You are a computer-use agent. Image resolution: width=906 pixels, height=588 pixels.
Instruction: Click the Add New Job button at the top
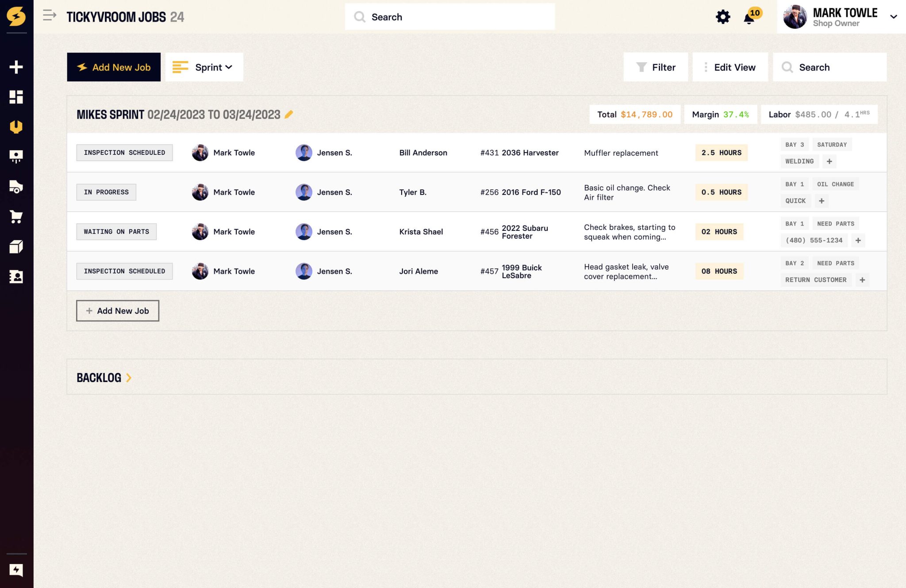[113, 67]
